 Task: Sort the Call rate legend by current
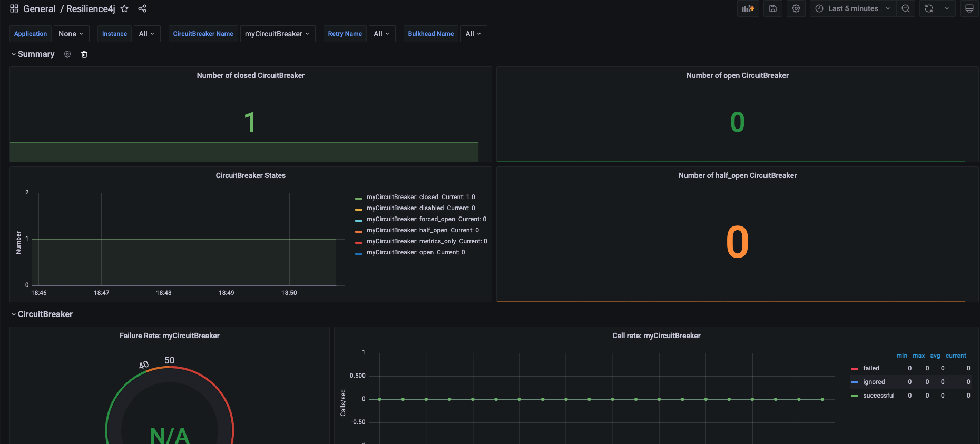[x=956, y=356]
